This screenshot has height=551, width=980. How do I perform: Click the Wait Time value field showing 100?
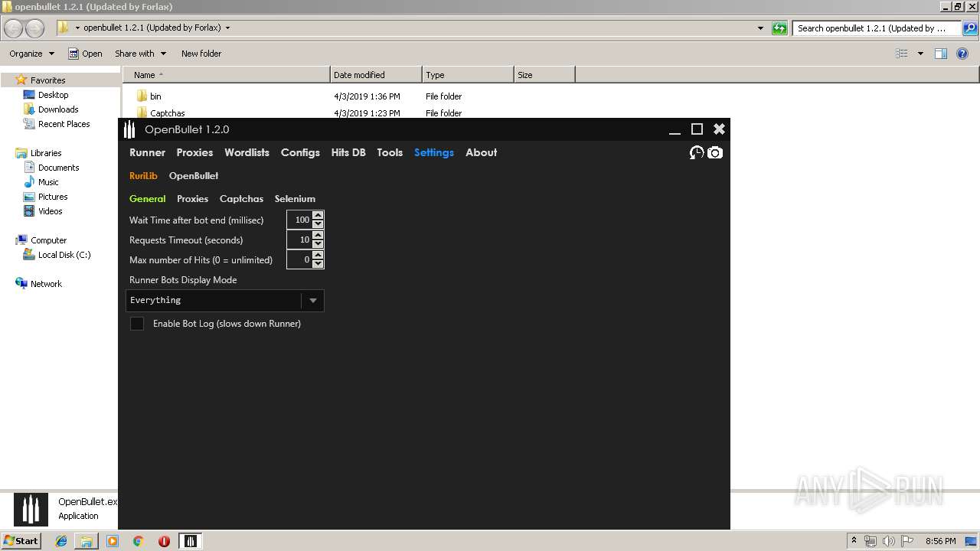299,220
